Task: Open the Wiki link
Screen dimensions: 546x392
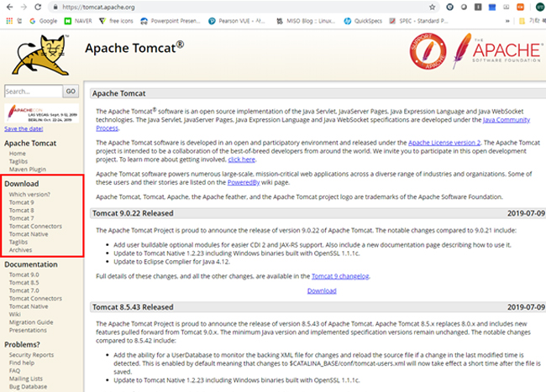Action: coord(15,315)
